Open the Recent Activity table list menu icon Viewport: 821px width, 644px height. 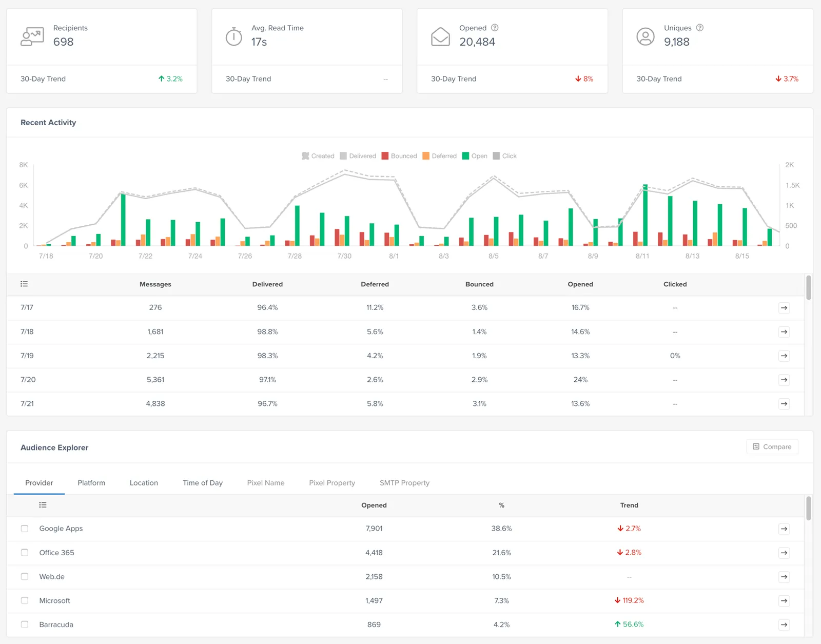pos(24,284)
